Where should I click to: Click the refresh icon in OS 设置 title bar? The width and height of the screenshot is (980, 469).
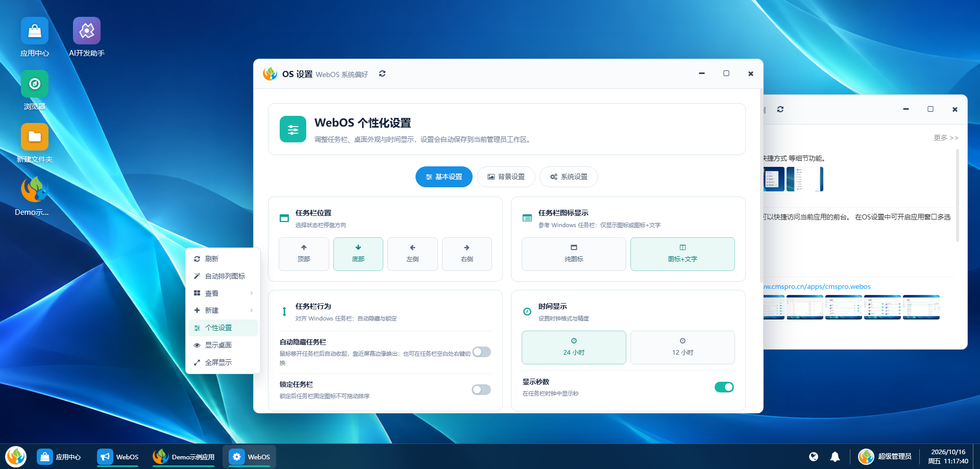[382, 74]
